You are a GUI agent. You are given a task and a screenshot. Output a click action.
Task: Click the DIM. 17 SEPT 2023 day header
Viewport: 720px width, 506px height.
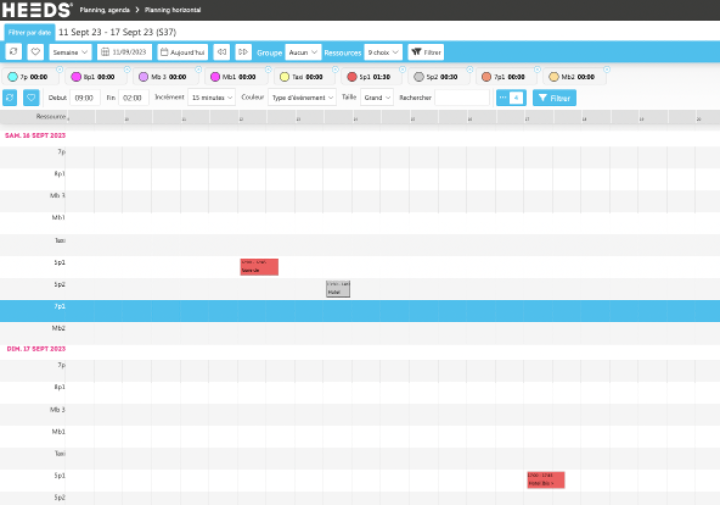(36, 349)
